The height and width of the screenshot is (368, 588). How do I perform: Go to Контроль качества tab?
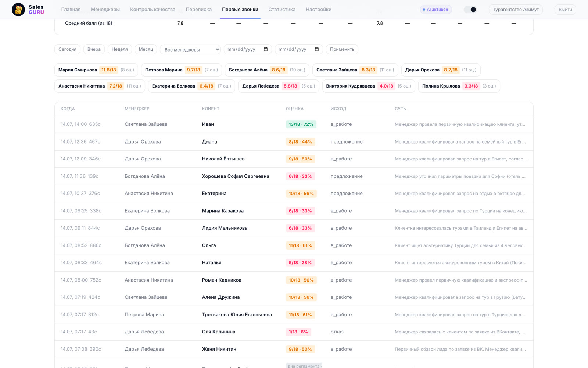(153, 10)
